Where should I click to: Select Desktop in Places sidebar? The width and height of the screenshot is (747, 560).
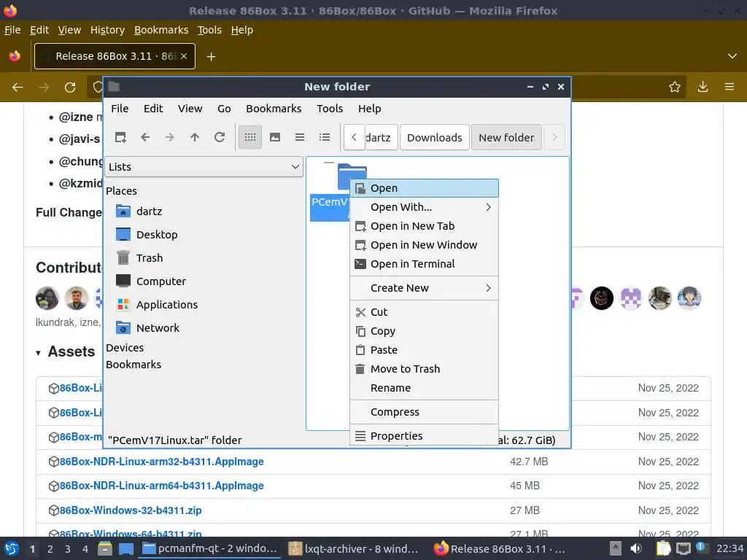click(157, 234)
